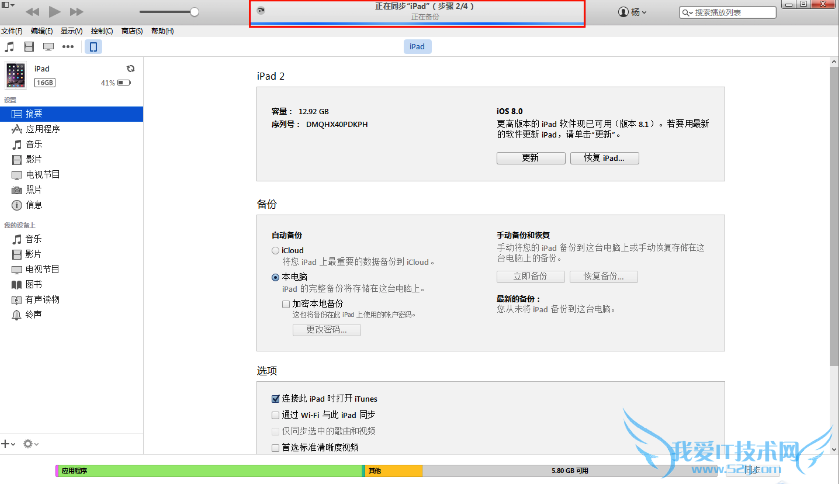839x484 pixels.
Task: Open the 文件(F) menu
Action: (11, 31)
